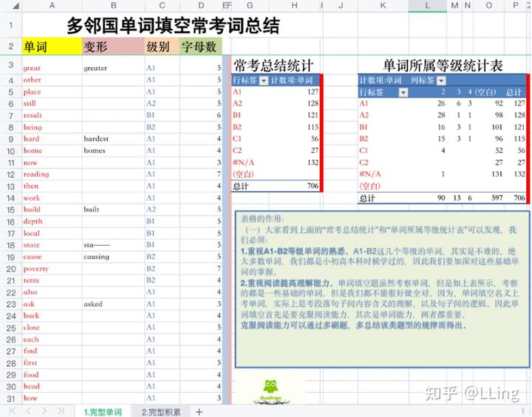532x417 pixels.
Task: Select the cell containing 'poverty' level B2
Action: [x=162, y=269]
